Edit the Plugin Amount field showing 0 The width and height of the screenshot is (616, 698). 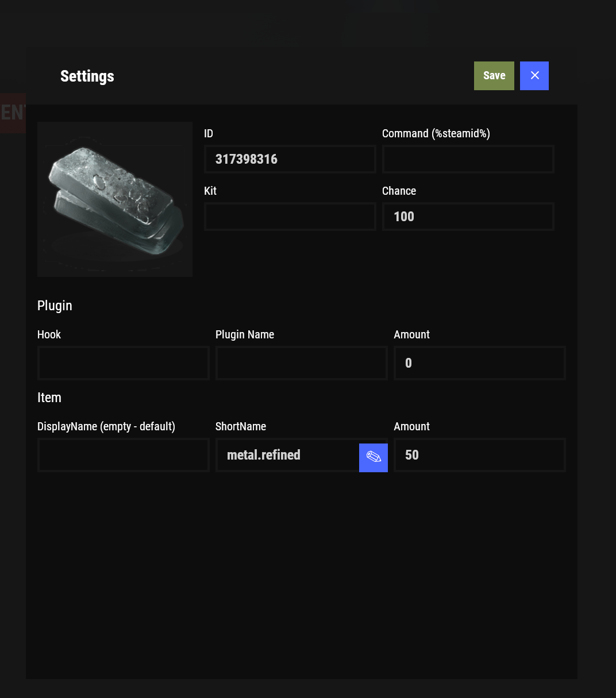[479, 363]
